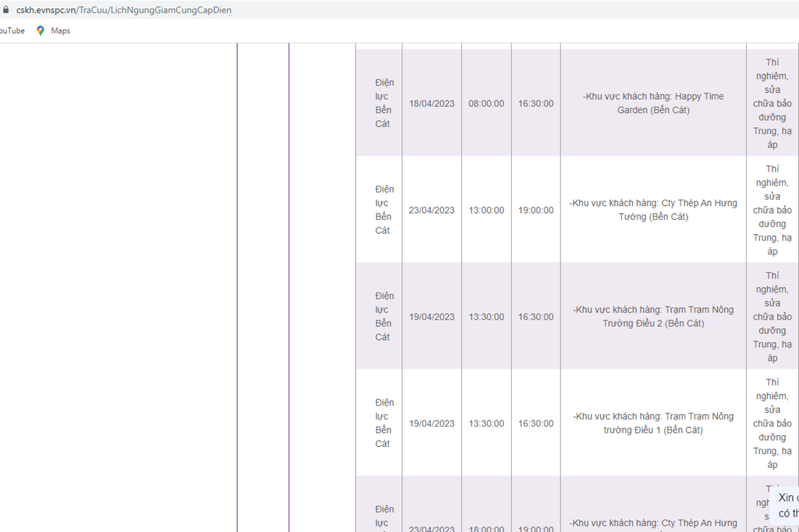
Task: Select start time 13:00:00 cell
Action: [486, 210]
